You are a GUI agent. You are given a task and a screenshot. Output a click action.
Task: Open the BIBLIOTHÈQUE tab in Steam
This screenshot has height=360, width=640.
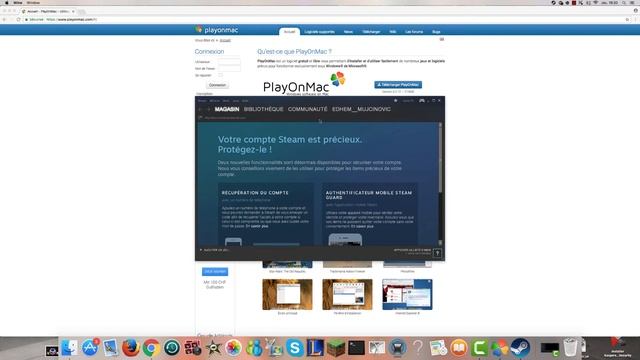point(264,109)
